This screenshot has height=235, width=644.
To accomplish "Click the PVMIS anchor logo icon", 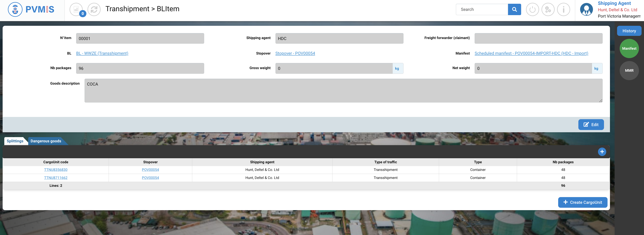I will pyautogui.click(x=15, y=10).
